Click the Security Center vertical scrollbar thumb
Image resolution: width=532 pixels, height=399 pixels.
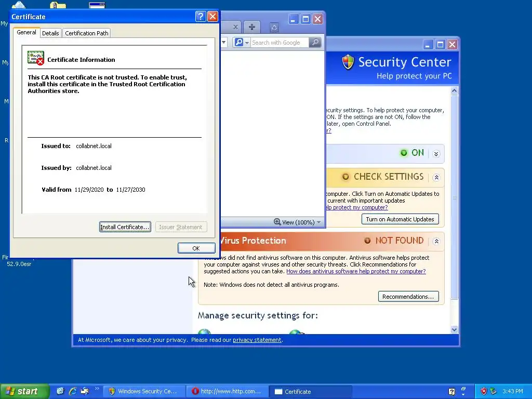pos(454,197)
